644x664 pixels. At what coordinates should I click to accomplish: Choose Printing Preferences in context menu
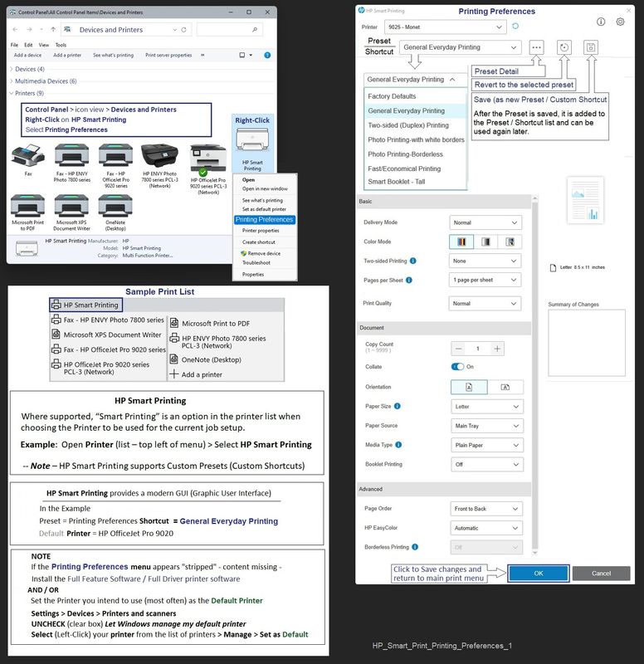tap(264, 219)
